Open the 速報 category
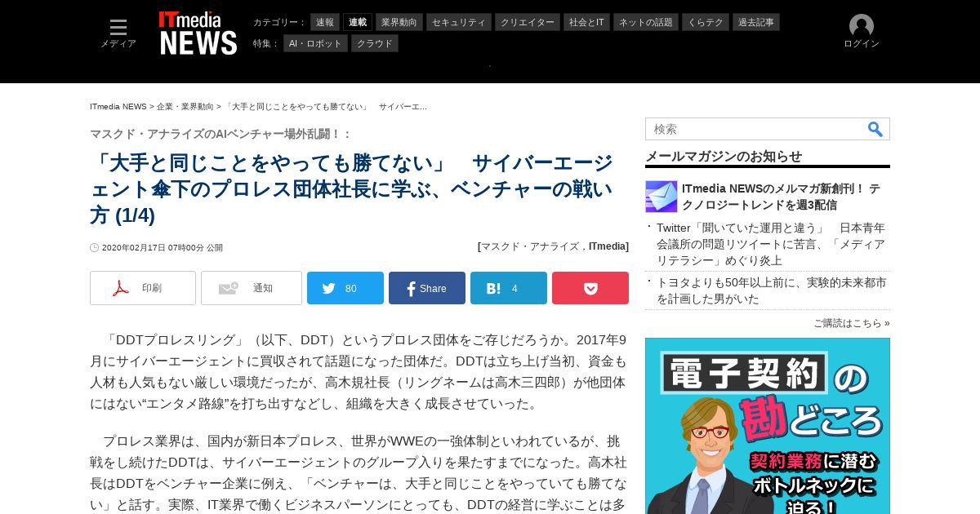Image resolution: width=980 pixels, height=514 pixels. click(325, 22)
